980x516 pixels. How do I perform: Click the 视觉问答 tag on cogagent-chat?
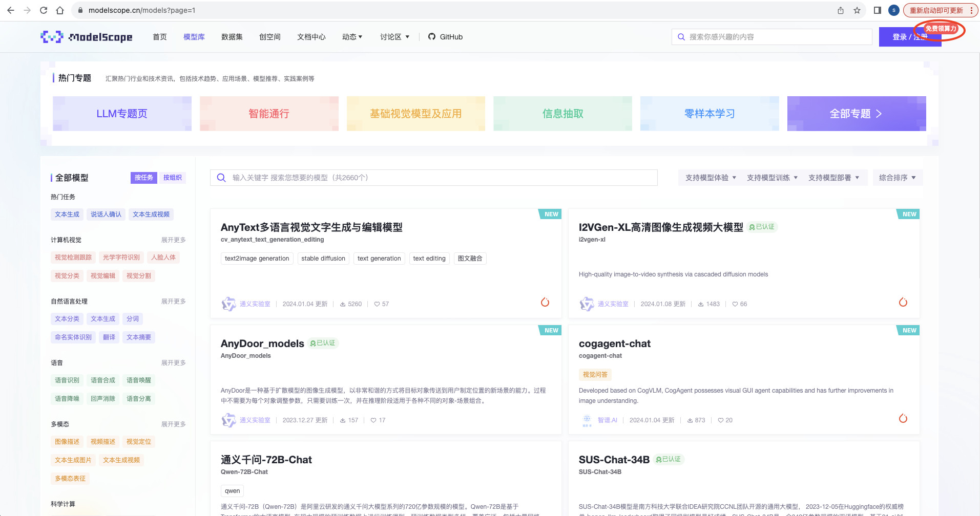coord(595,375)
